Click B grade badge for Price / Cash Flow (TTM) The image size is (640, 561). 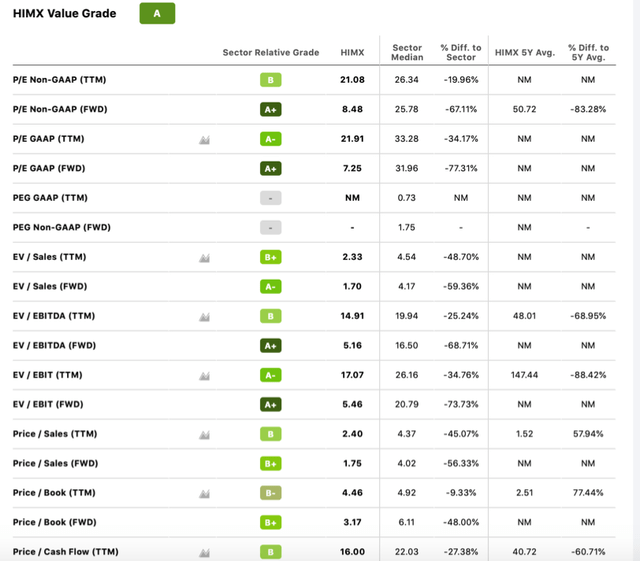(271, 552)
